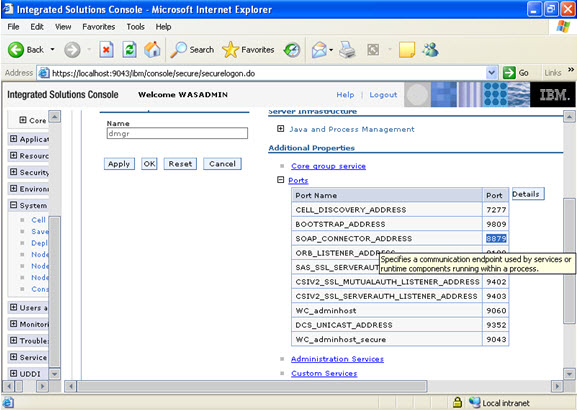Open the Edit menu
Image resolution: width=577 pixels, height=410 pixels.
(x=37, y=27)
